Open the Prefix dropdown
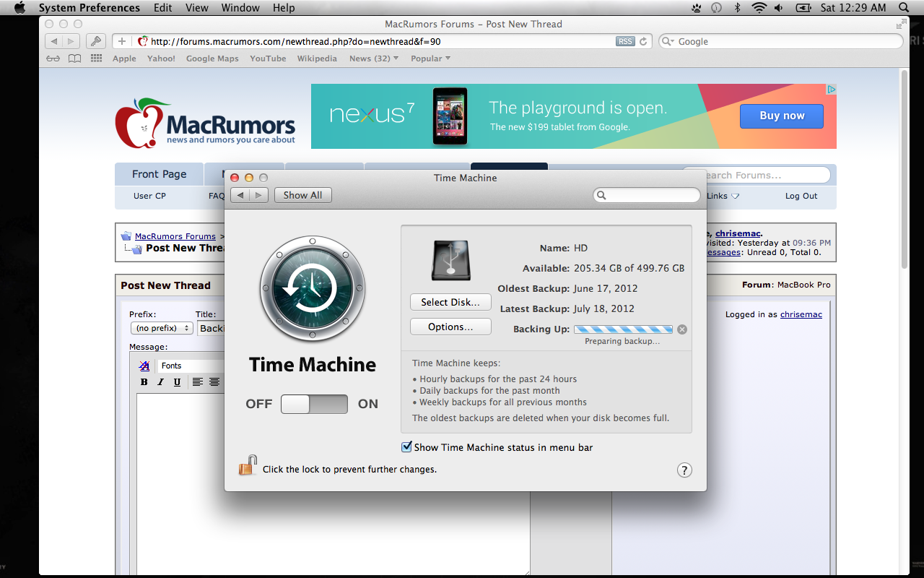Image resolution: width=924 pixels, height=578 pixels. [x=162, y=328]
